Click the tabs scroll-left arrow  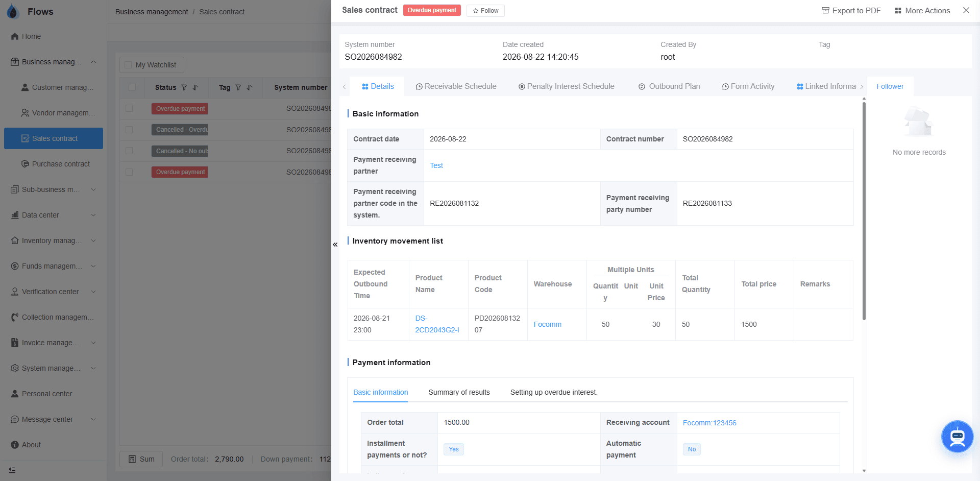(345, 87)
